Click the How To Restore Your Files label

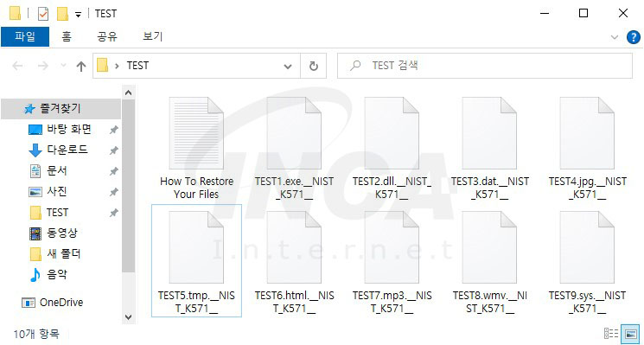click(x=196, y=188)
